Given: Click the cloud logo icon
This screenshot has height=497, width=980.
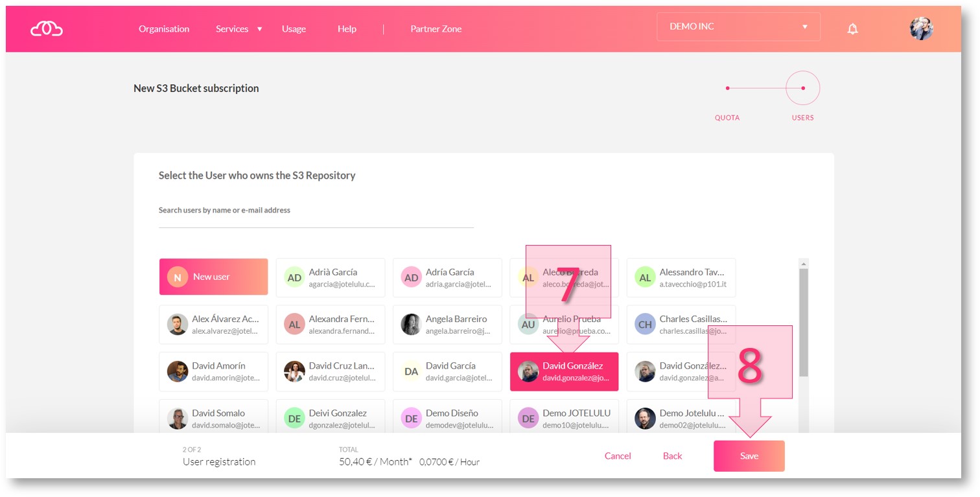Looking at the screenshot, I should 47,29.
